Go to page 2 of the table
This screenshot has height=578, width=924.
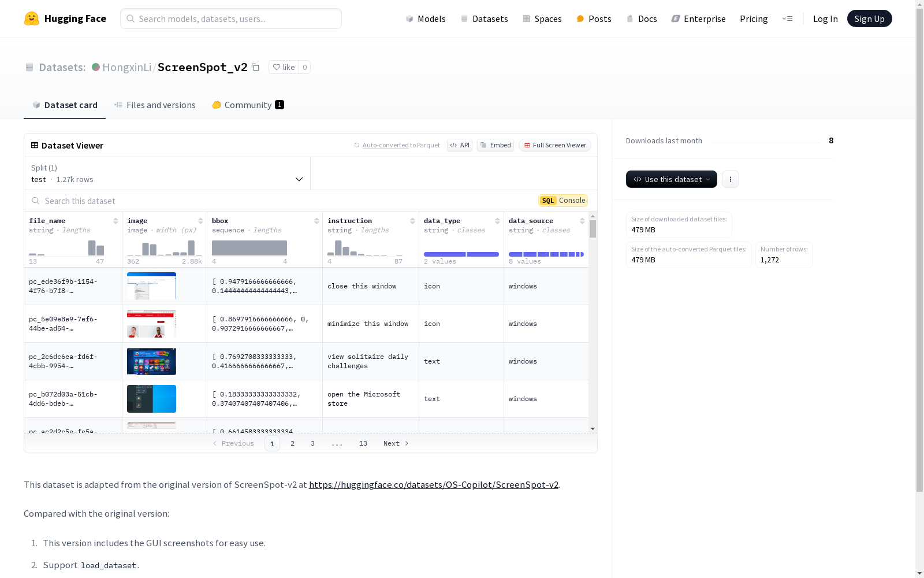click(293, 443)
